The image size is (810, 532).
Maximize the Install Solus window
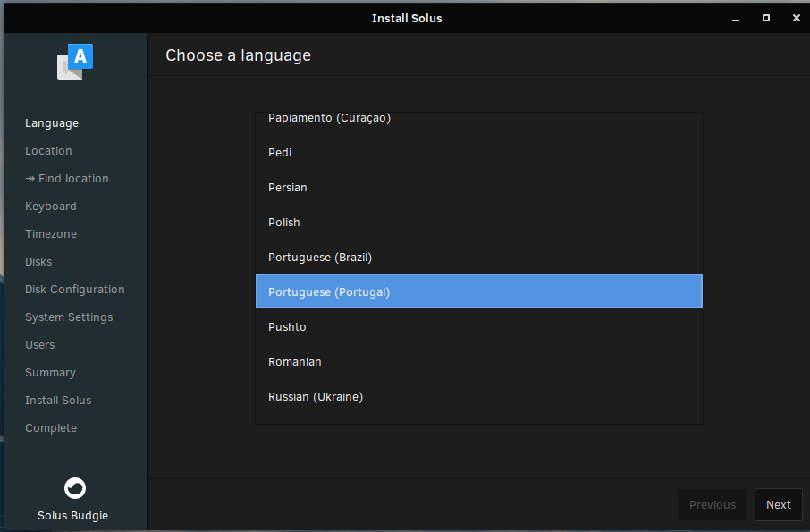[x=766, y=18]
